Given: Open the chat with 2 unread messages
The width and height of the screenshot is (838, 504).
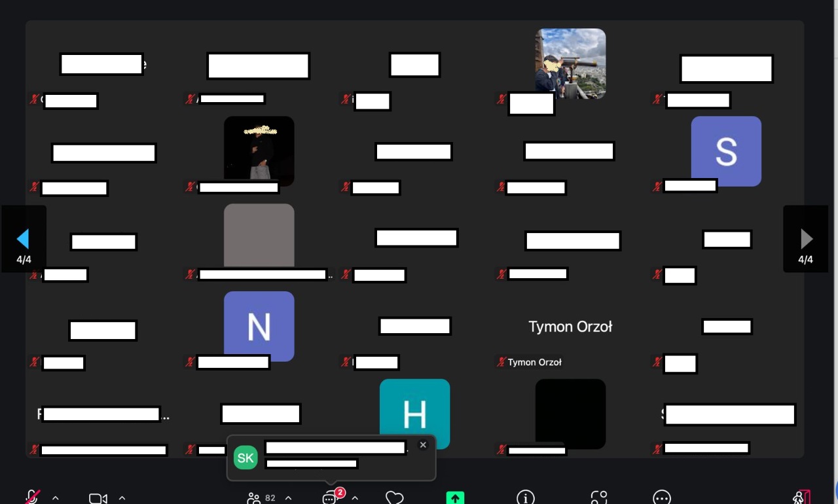Looking at the screenshot, I should (x=331, y=498).
